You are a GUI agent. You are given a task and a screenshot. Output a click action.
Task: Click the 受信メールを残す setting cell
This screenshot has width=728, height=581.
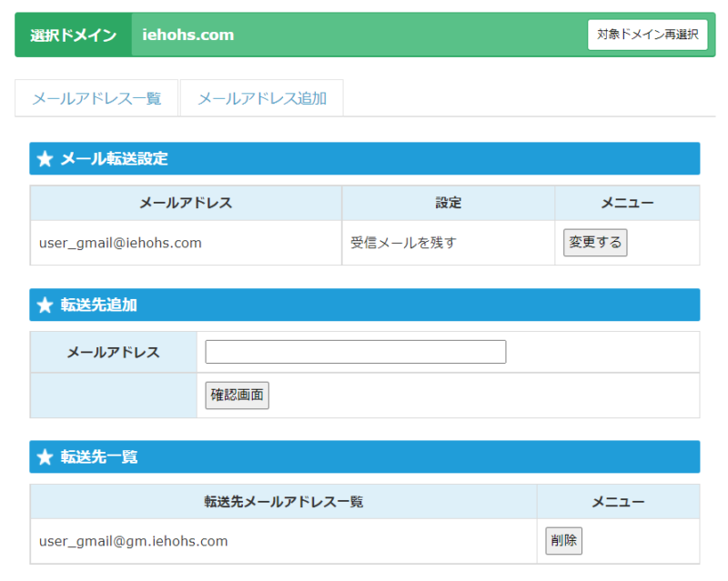pos(448,243)
